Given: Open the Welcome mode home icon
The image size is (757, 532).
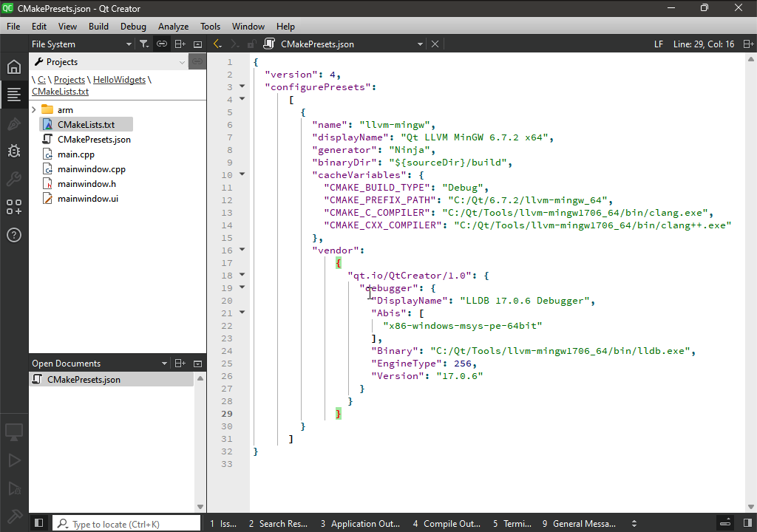Looking at the screenshot, I should point(14,67).
